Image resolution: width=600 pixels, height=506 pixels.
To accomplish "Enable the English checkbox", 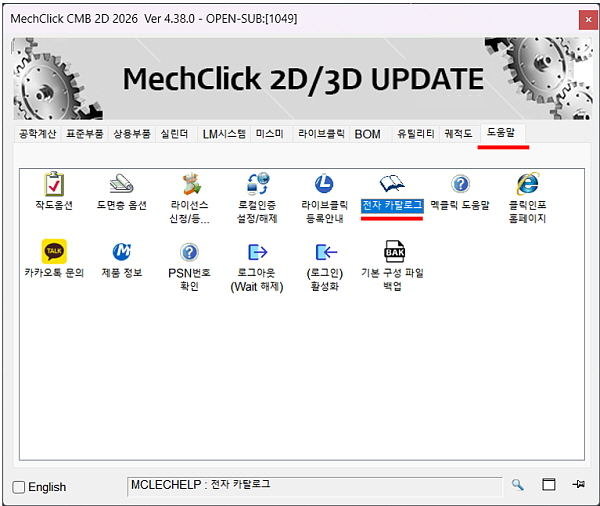I will [18, 487].
